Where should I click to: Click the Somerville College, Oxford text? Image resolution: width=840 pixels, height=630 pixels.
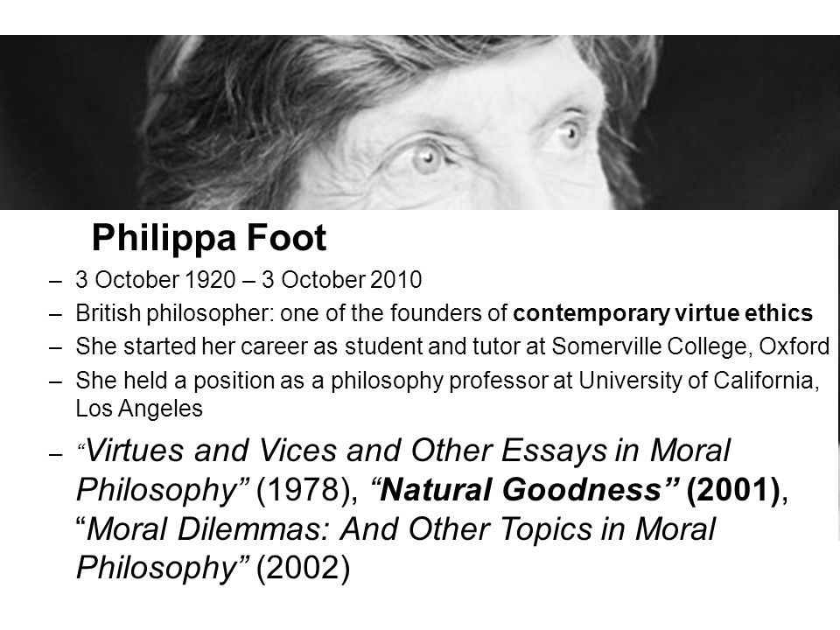(690, 346)
